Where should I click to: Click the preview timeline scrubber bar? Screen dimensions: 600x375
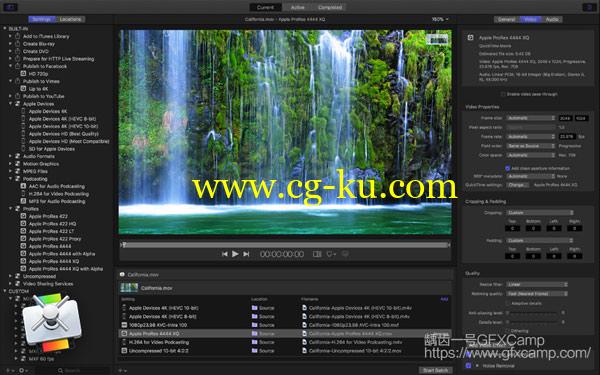pos(286,245)
